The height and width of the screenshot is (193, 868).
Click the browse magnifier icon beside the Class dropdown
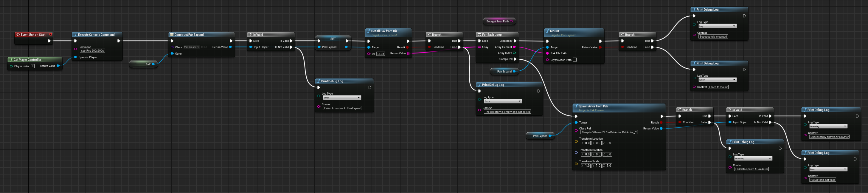205,47
